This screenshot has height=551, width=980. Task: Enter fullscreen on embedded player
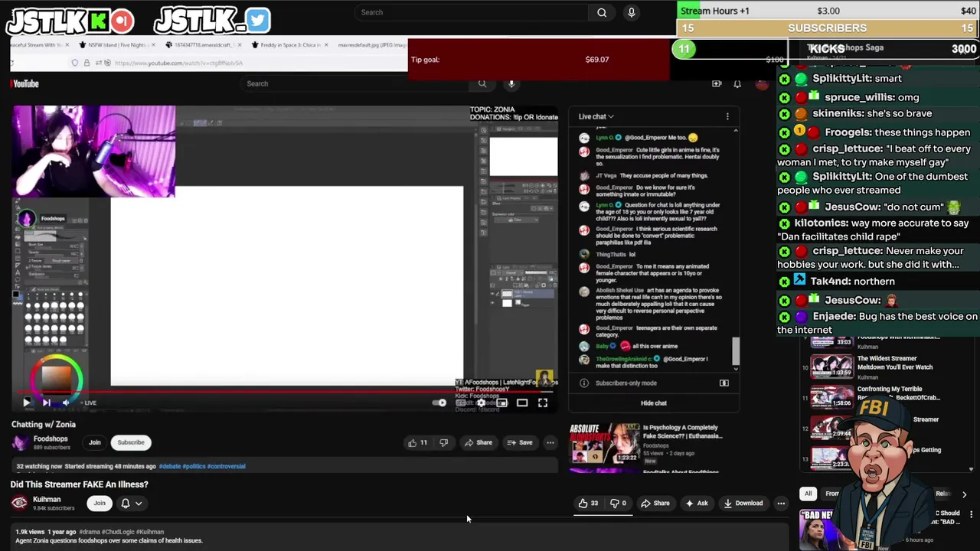(543, 403)
